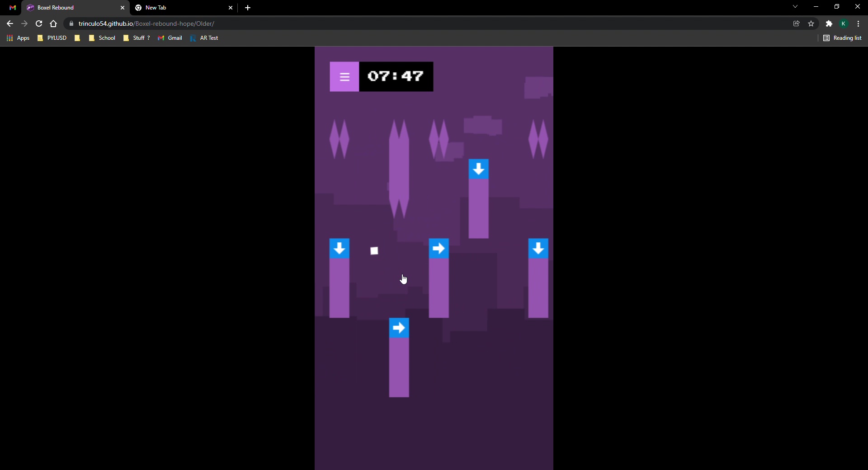Open the user profile avatar K

point(844,23)
